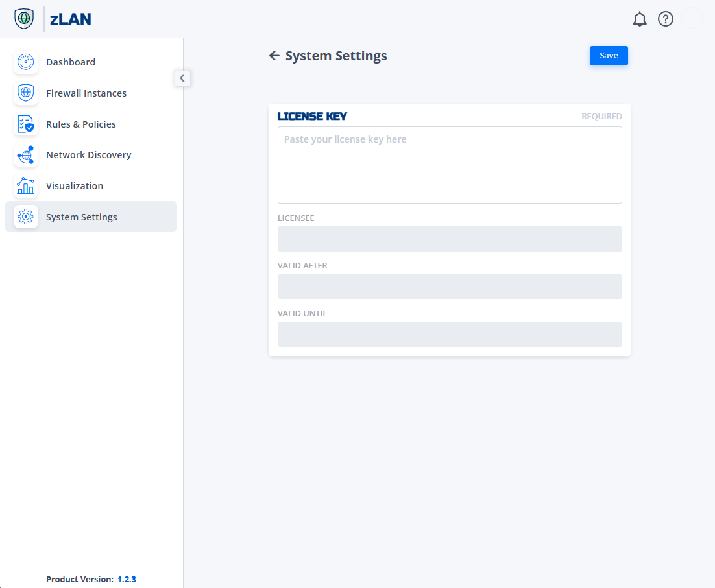
Task: Click the help question mark icon
Action: point(666,19)
